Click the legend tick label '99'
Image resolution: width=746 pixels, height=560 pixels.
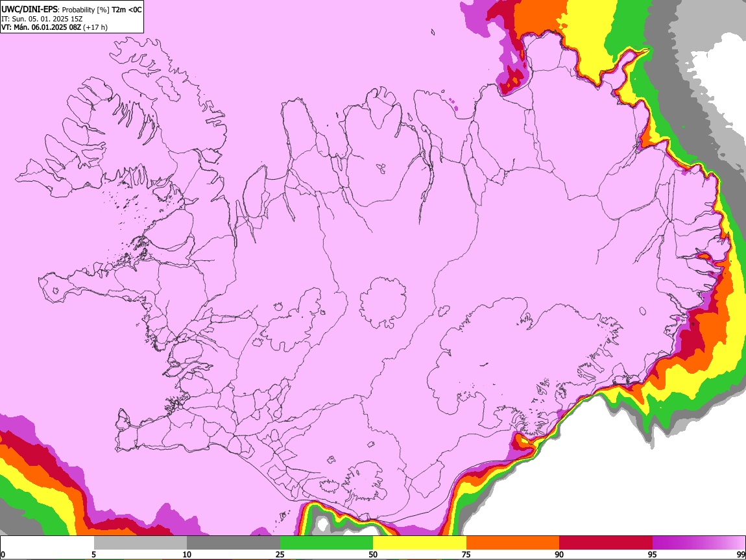[x=741, y=554]
